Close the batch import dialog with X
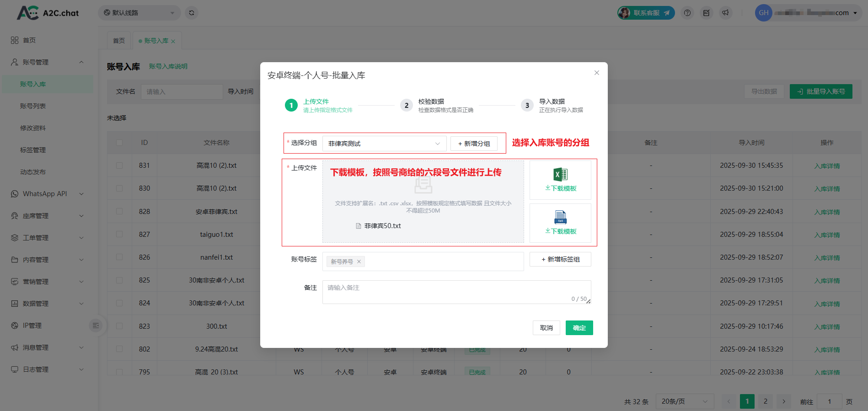Image resolution: width=868 pixels, height=411 pixels. pyautogui.click(x=596, y=73)
